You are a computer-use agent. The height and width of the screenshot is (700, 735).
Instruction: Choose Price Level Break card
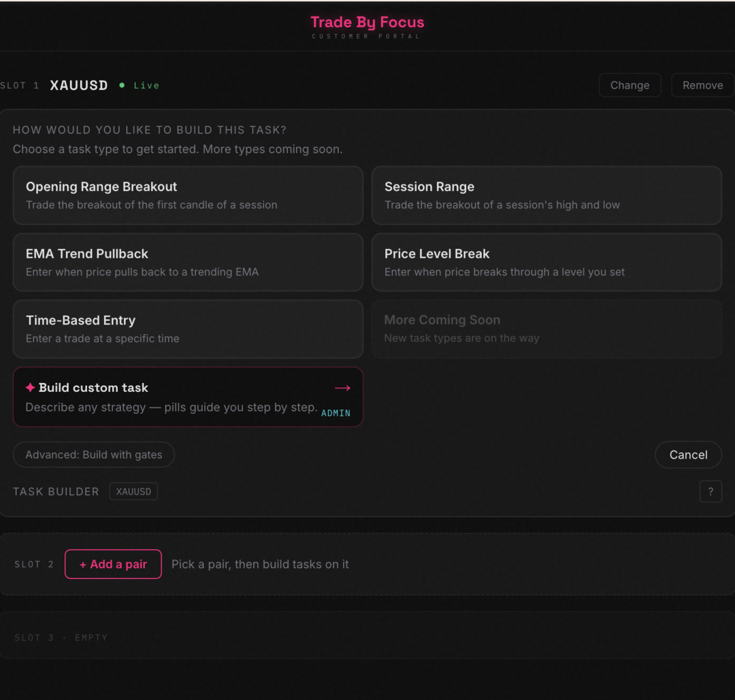pyautogui.click(x=546, y=263)
